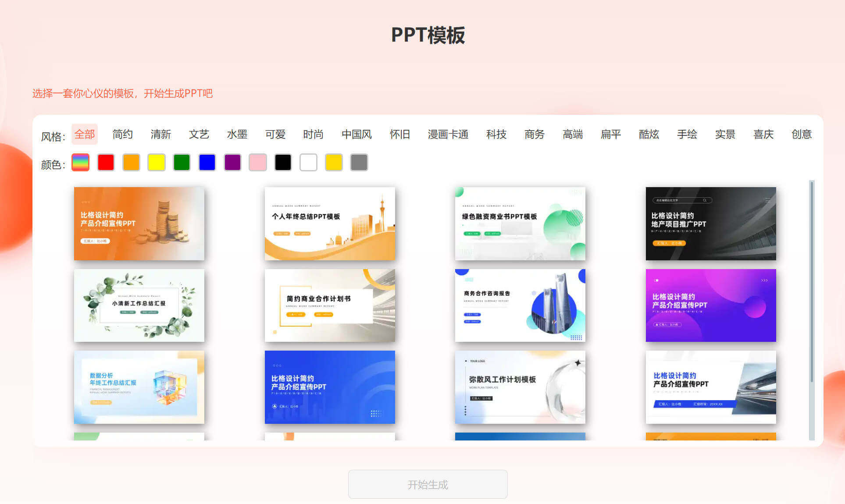Select the black color filter
845x504 pixels.
(283, 163)
